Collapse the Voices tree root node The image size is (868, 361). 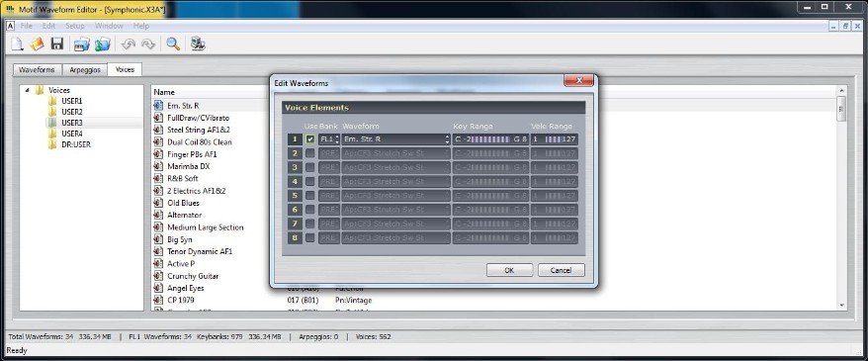tap(27, 90)
